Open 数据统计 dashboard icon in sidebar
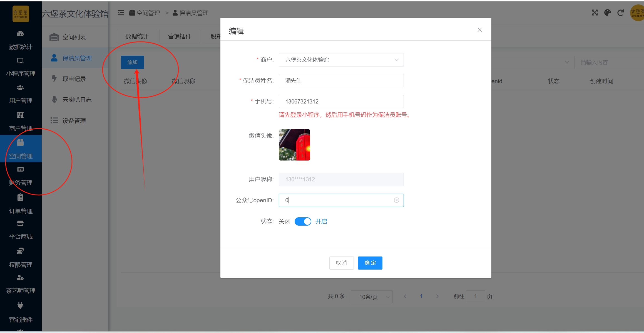The height and width of the screenshot is (333, 644). [x=20, y=34]
